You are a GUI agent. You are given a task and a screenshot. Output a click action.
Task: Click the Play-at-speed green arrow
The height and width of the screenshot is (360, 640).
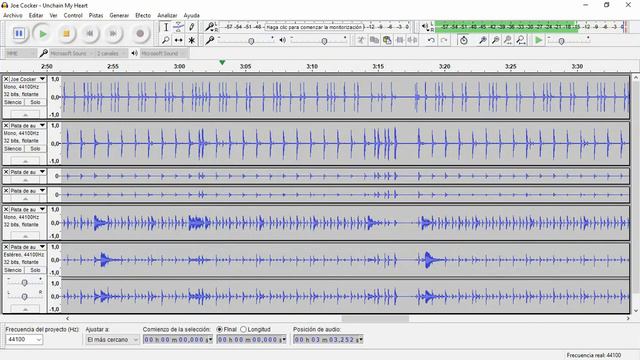pos(539,40)
